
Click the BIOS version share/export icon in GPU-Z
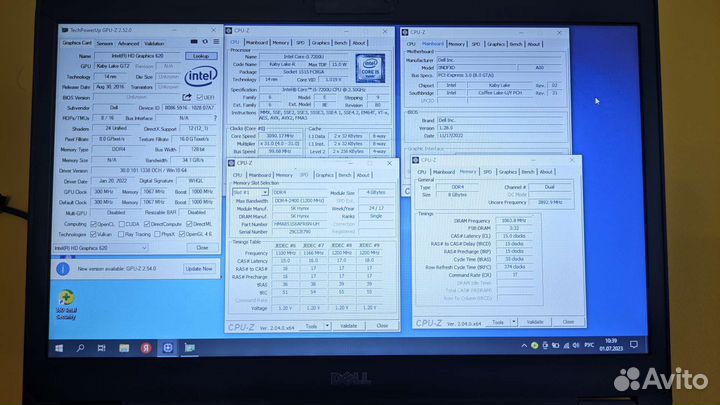[x=186, y=97]
